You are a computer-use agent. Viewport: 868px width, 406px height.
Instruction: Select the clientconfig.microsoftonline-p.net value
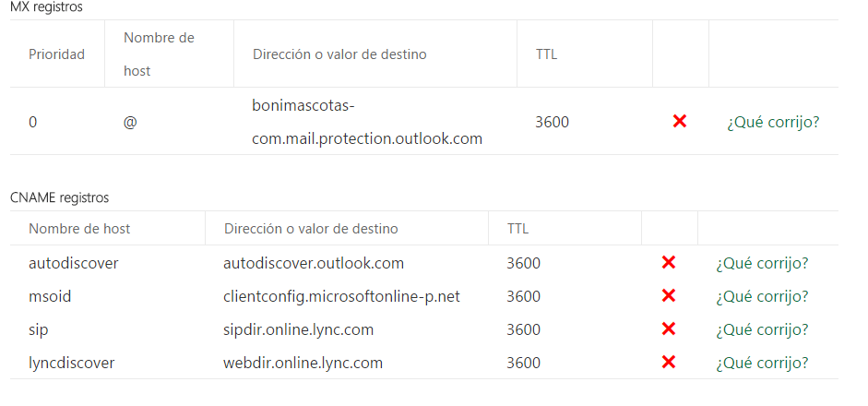(x=341, y=297)
